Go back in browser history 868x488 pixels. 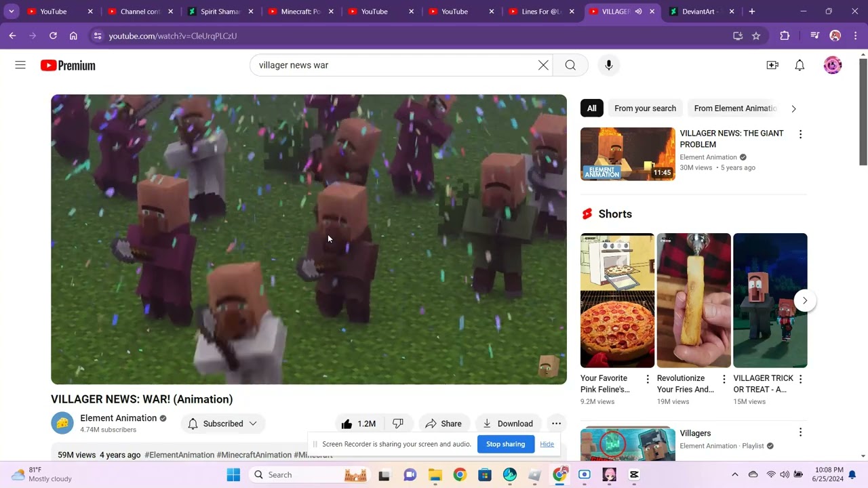[x=12, y=36]
